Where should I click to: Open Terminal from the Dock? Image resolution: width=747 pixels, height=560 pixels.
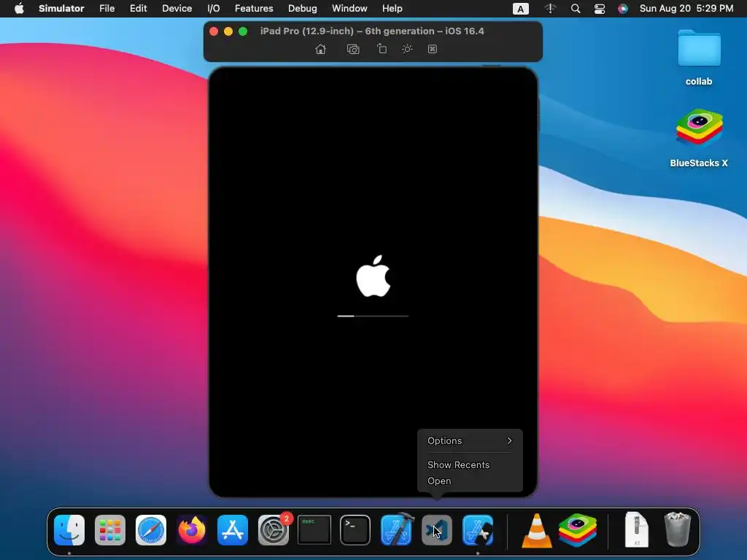tap(355, 530)
